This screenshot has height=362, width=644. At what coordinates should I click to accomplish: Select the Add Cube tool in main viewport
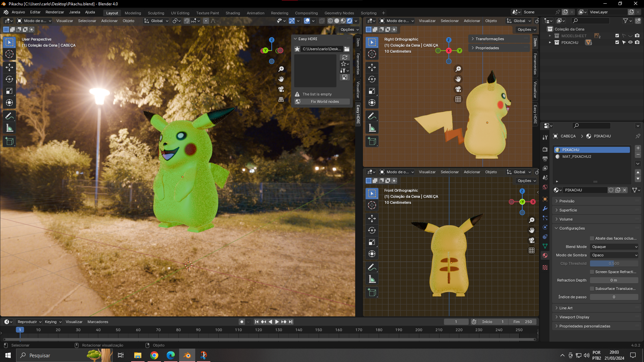tap(9, 141)
